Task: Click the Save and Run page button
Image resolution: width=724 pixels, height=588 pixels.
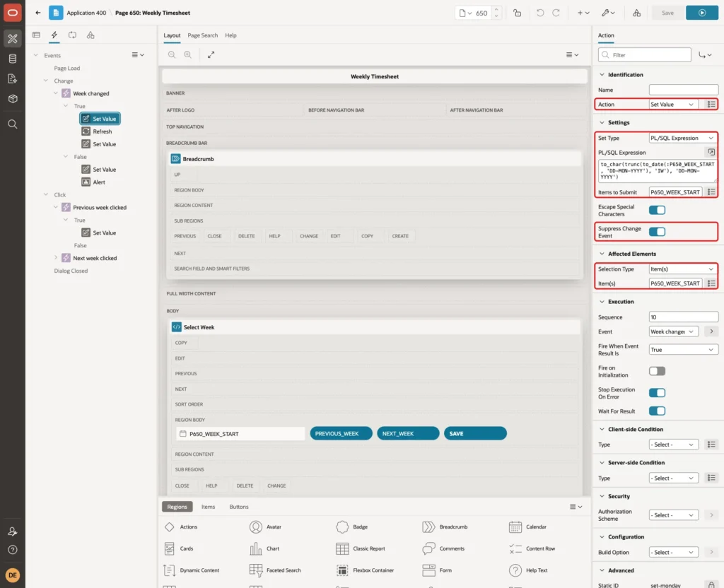Action: (702, 13)
